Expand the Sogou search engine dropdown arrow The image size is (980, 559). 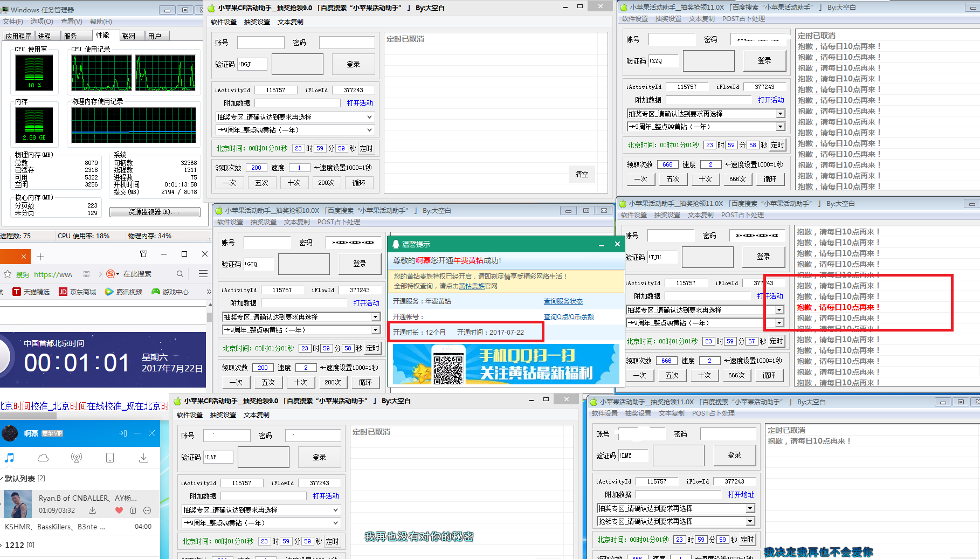click(x=118, y=274)
